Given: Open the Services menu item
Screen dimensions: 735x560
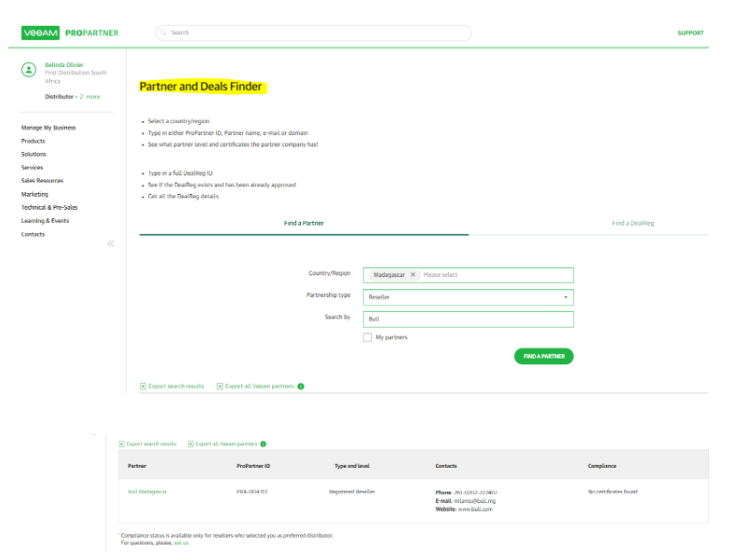Looking at the screenshot, I should pyautogui.click(x=32, y=168).
